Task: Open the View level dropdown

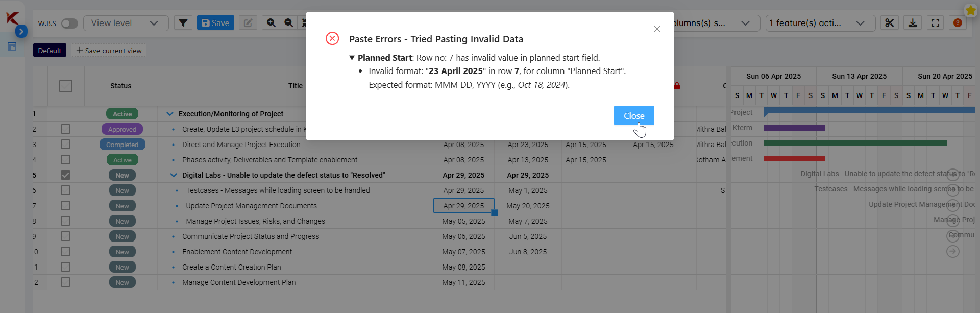Action: click(126, 23)
